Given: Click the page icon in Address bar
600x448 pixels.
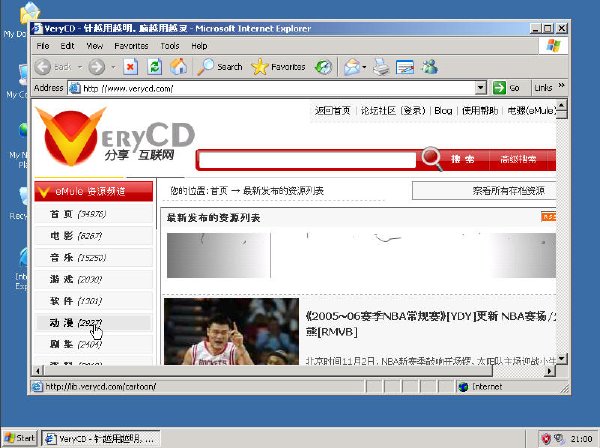Looking at the screenshot, I should coord(74,88).
